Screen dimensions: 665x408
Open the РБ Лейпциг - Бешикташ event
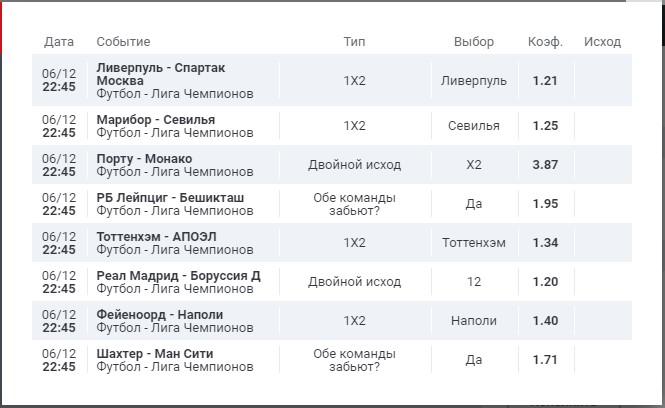170,197
